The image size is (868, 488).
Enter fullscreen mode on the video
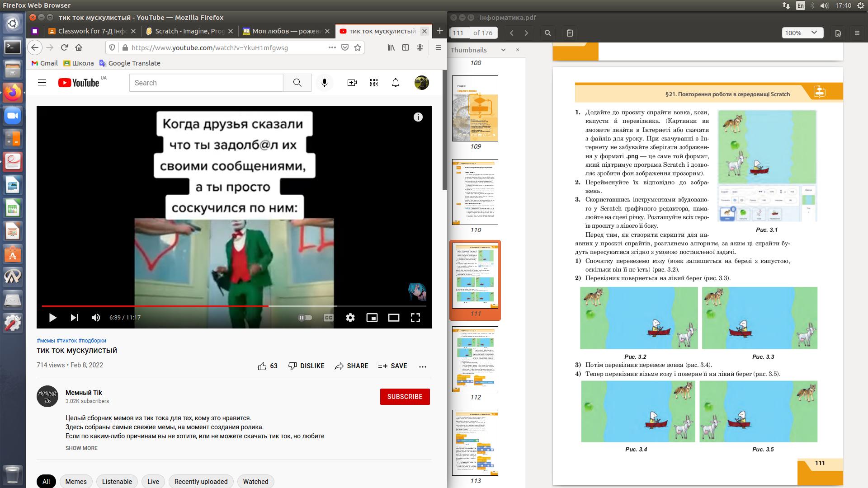[415, 318]
